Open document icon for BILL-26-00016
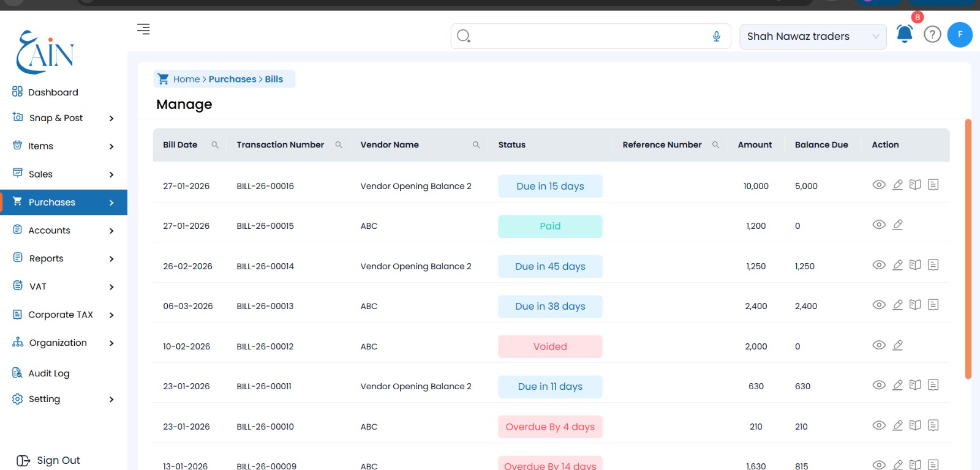The height and width of the screenshot is (470, 980). pyautogui.click(x=933, y=185)
